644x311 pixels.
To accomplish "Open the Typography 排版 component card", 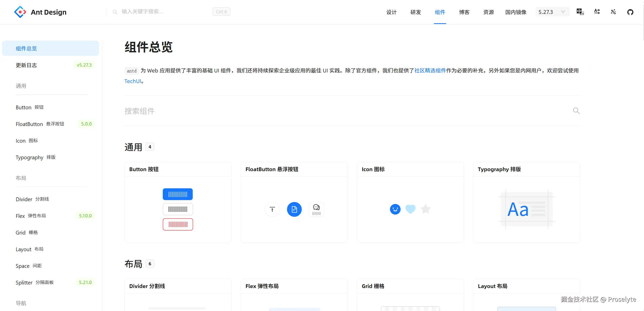I will pyautogui.click(x=527, y=202).
